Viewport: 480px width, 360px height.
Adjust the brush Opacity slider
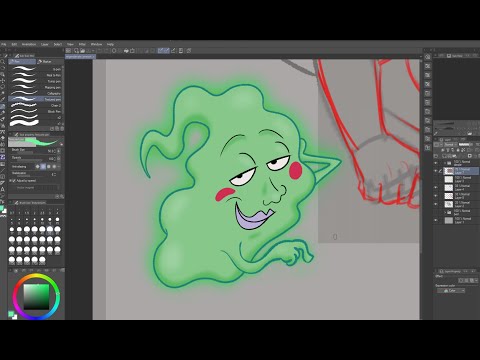29,159
